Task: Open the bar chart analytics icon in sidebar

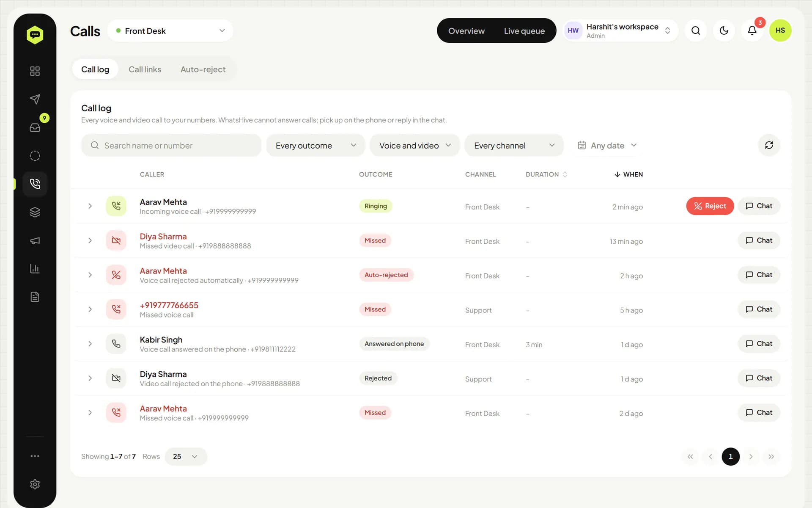Action: pyautogui.click(x=35, y=268)
